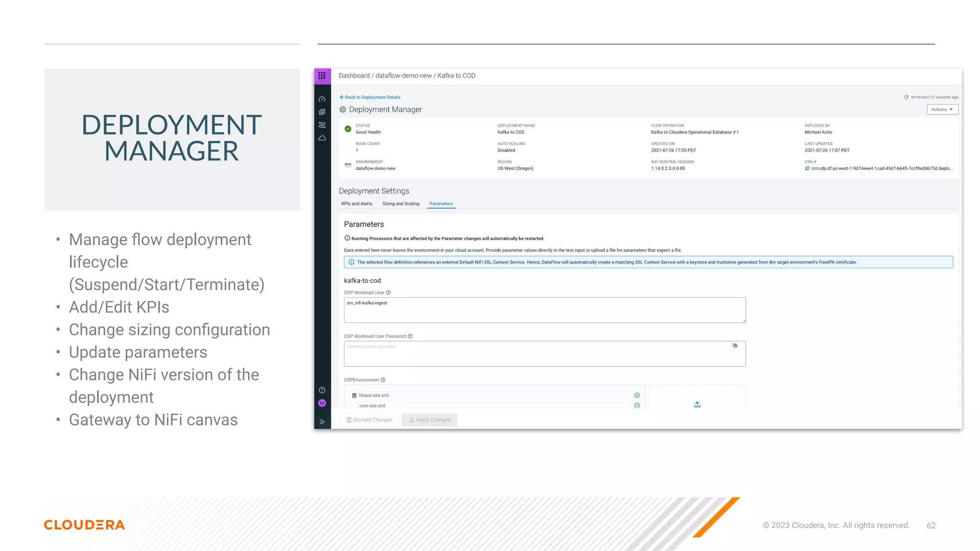The width and height of the screenshot is (980, 551).
Task: Click the hbase-site.xml file entry
Action: (x=374, y=396)
